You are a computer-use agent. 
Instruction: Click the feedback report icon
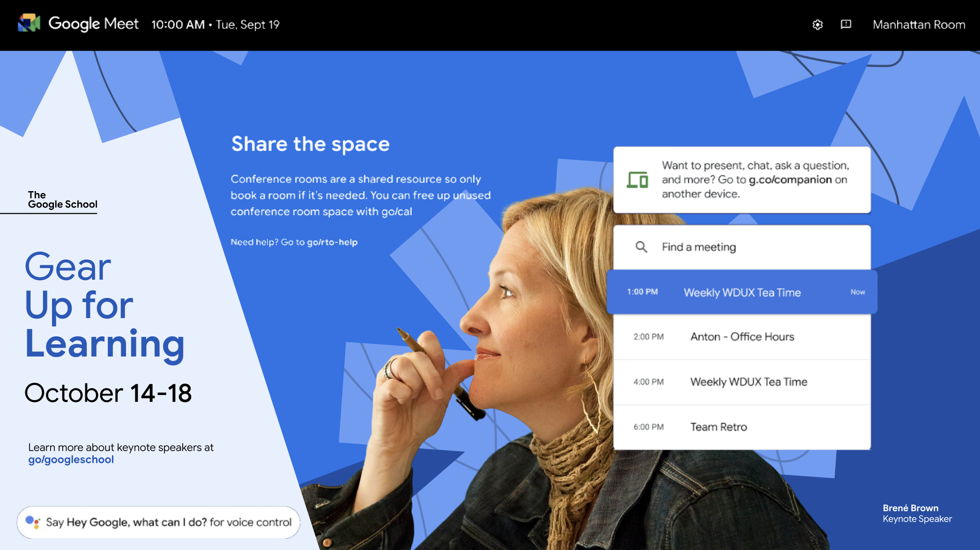(846, 24)
